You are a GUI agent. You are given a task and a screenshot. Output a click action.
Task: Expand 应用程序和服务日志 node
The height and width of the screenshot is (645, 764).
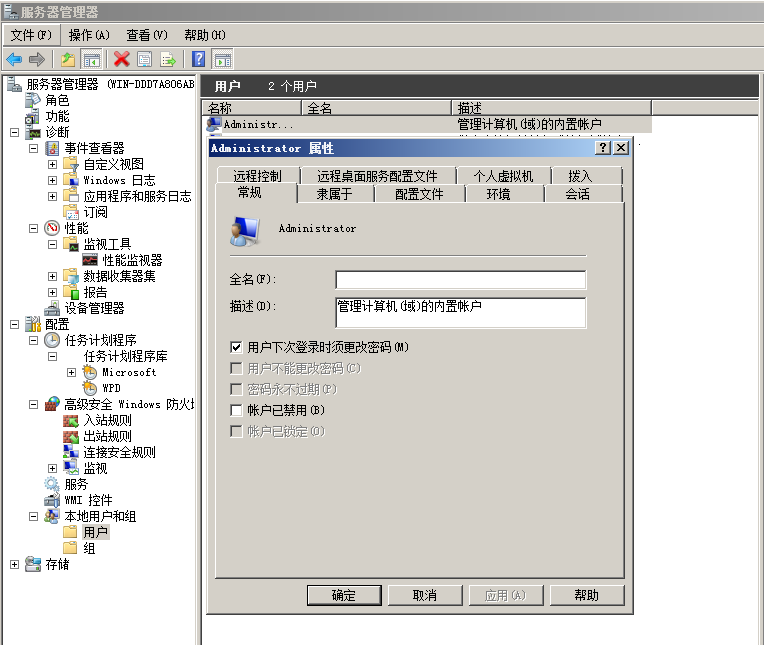[53, 196]
